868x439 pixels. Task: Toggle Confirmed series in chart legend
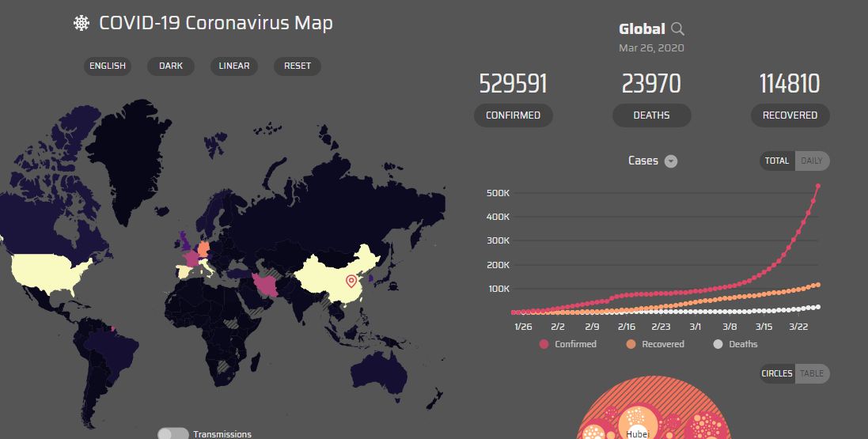coord(568,344)
